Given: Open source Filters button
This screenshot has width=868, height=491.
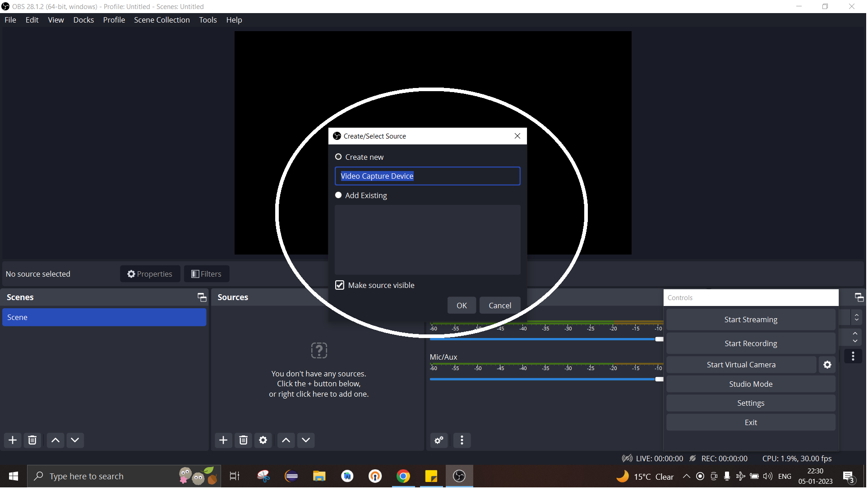Looking at the screenshot, I should (x=207, y=274).
